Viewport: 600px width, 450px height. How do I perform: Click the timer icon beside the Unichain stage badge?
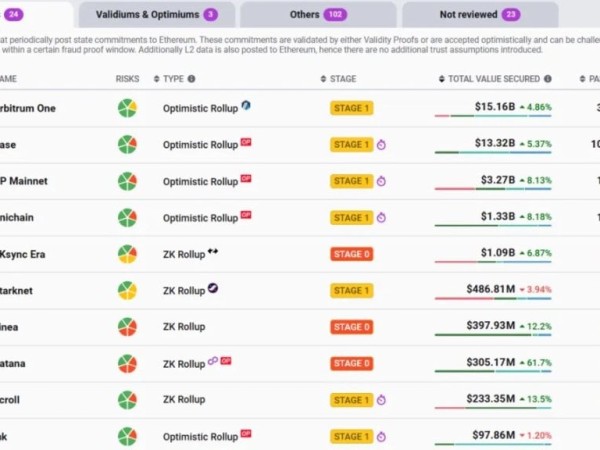pos(381,218)
